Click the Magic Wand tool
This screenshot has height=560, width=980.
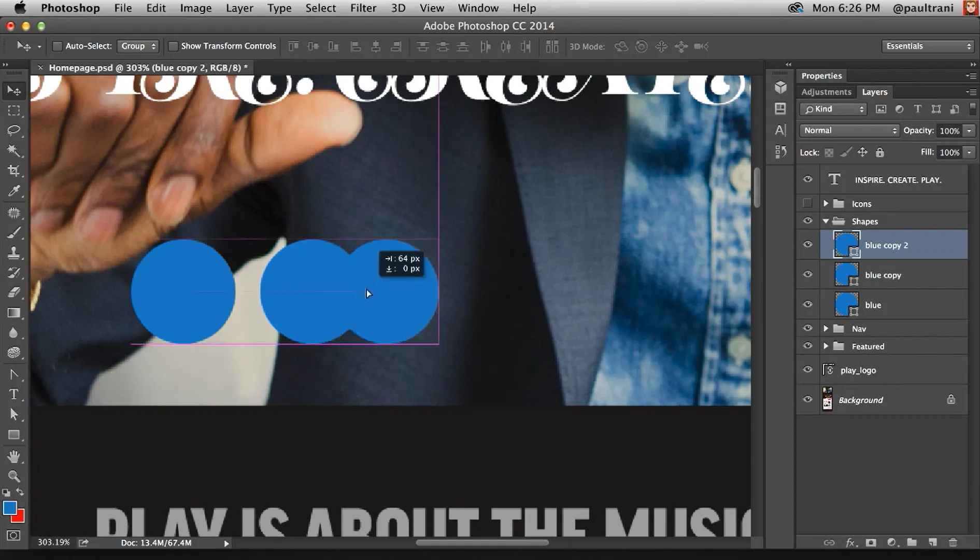pyautogui.click(x=14, y=151)
